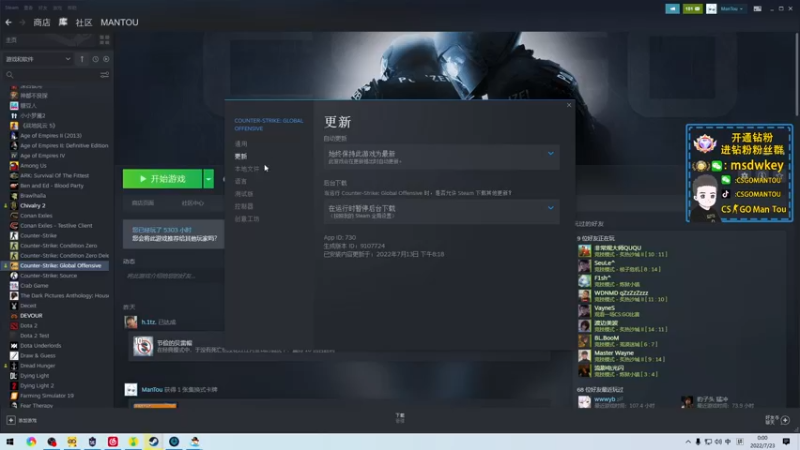
Task: Select Age of Empires II (2013)
Action: tap(51, 136)
